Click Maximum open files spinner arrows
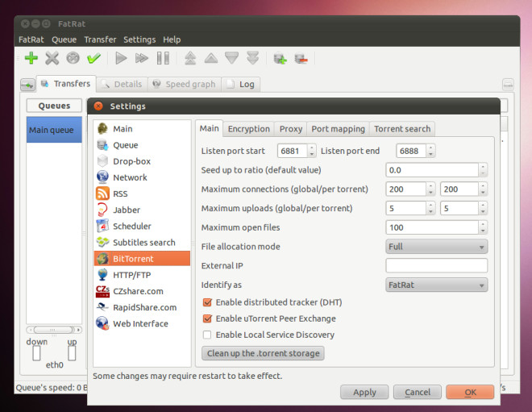Screen dimensions: 532x412 483,227
